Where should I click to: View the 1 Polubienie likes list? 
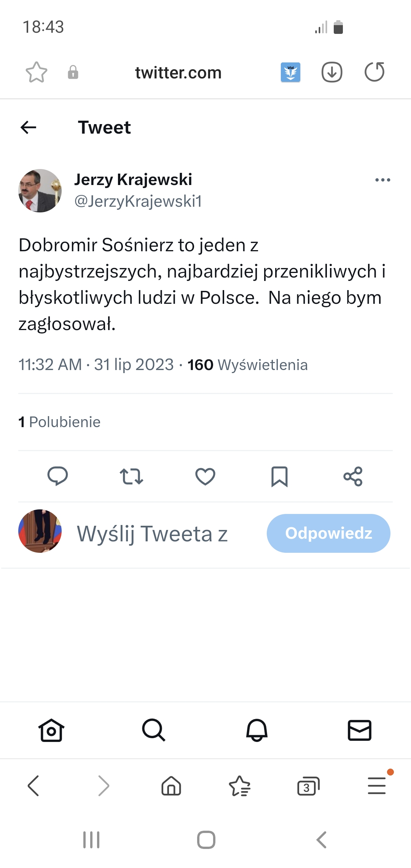60,422
